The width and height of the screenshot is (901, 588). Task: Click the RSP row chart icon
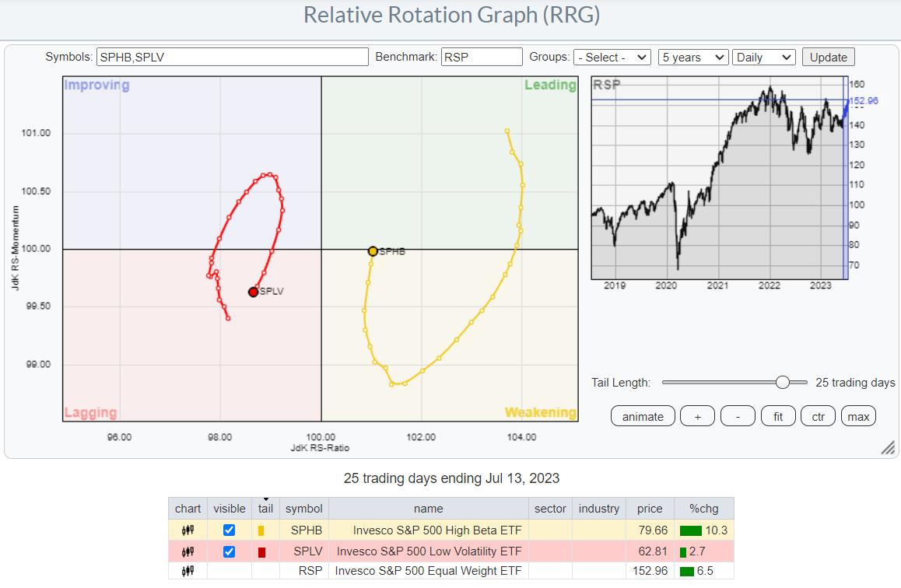[188, 572]
